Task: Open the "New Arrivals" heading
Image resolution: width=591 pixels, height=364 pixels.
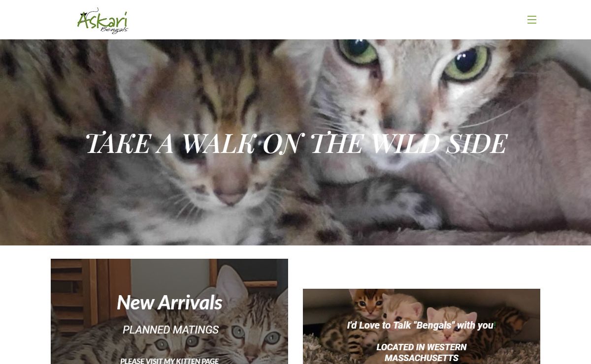Action: (x=169, y=303)
